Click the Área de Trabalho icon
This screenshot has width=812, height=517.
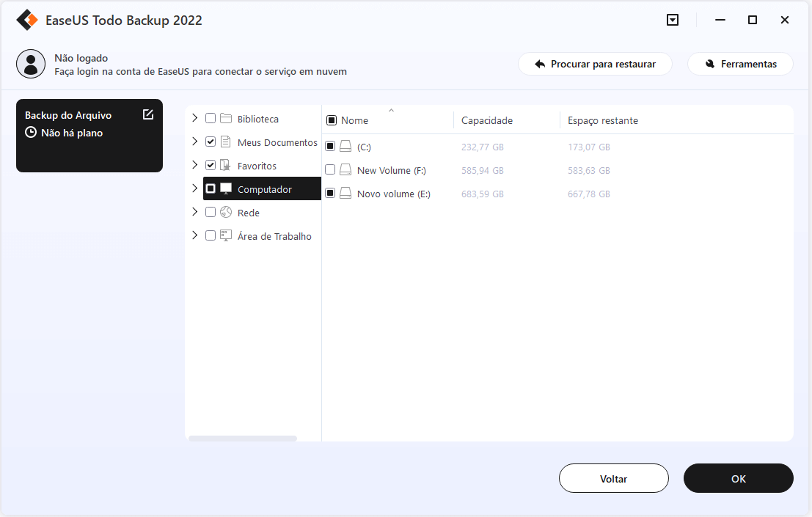coord(225,235)
